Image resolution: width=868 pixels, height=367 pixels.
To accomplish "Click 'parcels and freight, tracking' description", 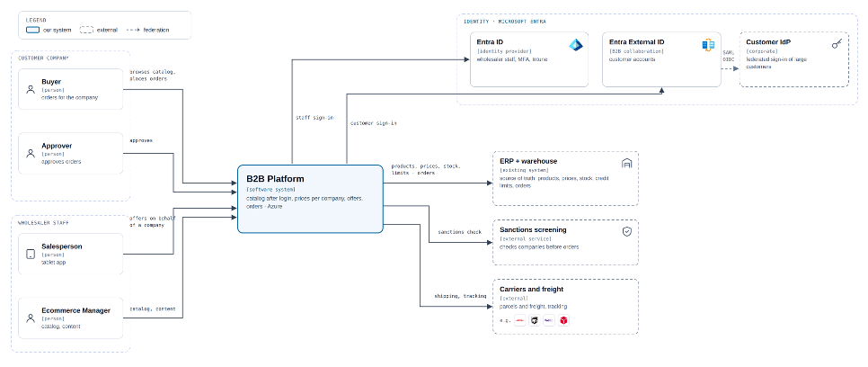I will (533, 307).
